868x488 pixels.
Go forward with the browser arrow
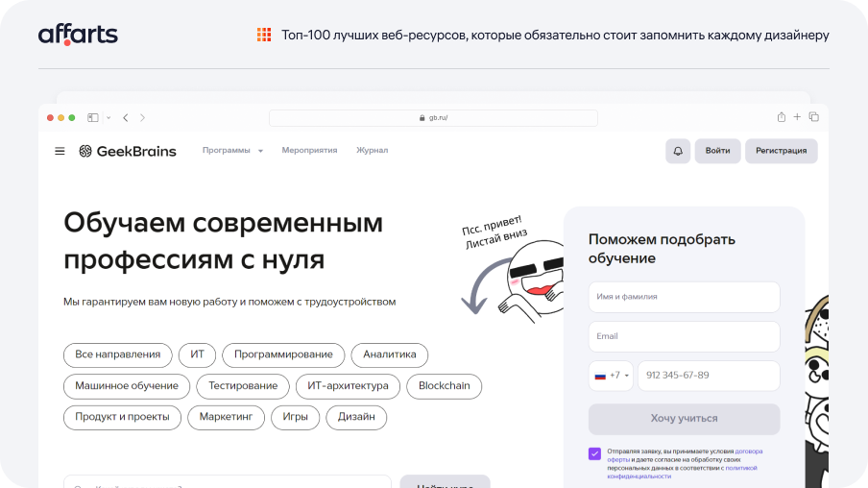point(142,117)
